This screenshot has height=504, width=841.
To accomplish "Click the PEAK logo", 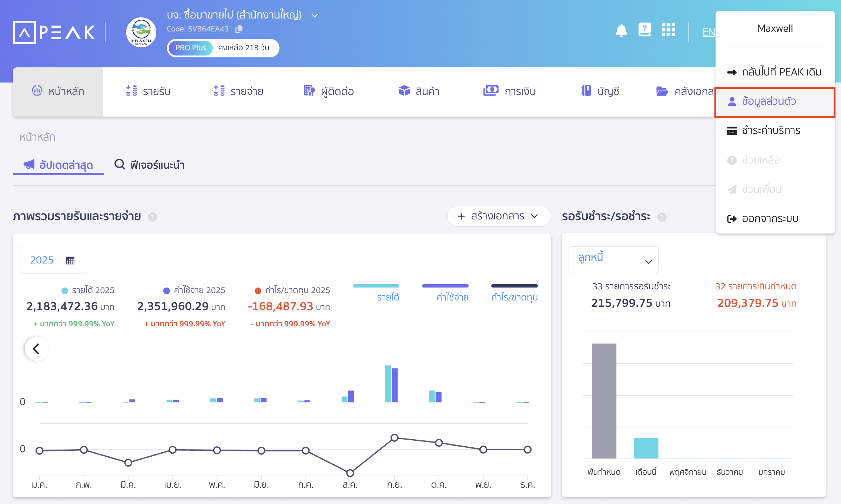I will point(54,32).
